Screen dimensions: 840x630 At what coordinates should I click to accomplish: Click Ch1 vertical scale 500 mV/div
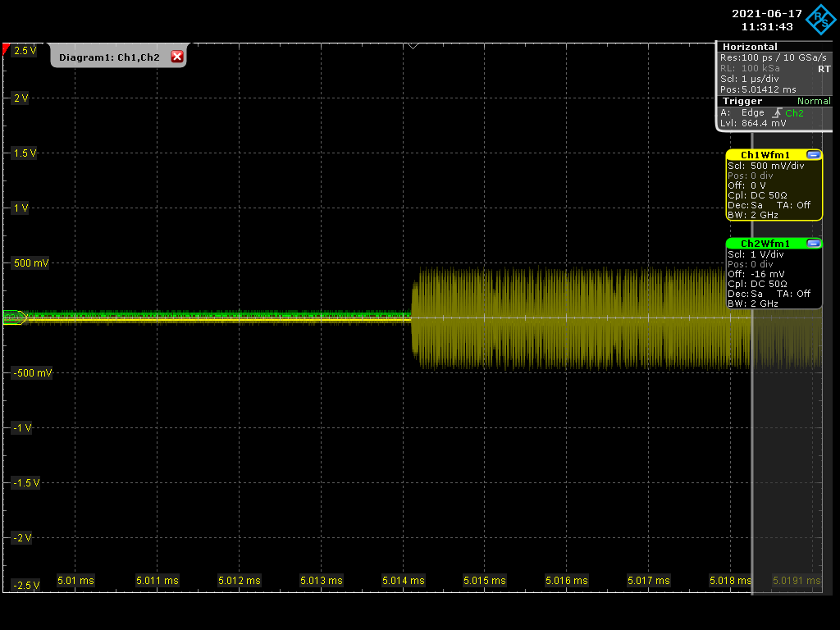[x=777, y=166]
